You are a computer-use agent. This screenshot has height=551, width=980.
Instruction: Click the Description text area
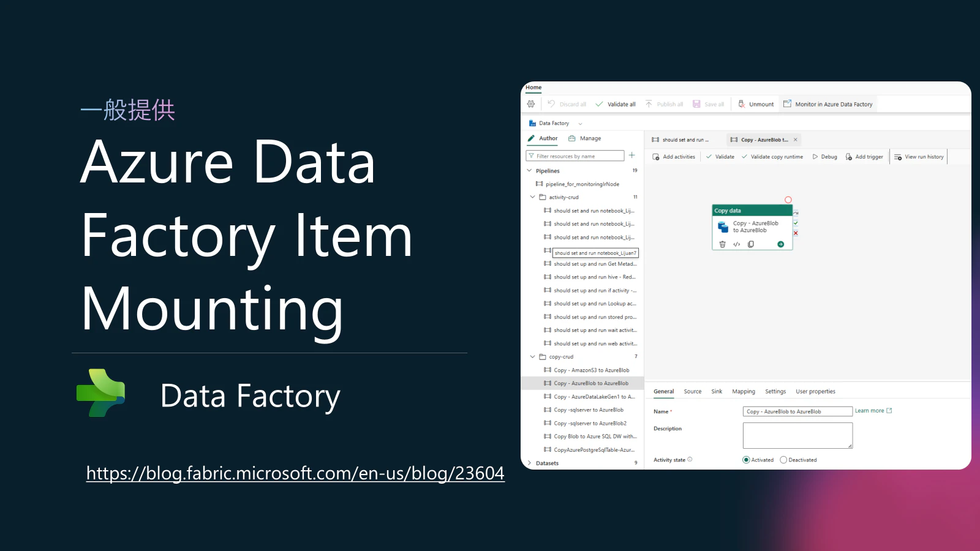pyautogui.click(x=797, y=435)
